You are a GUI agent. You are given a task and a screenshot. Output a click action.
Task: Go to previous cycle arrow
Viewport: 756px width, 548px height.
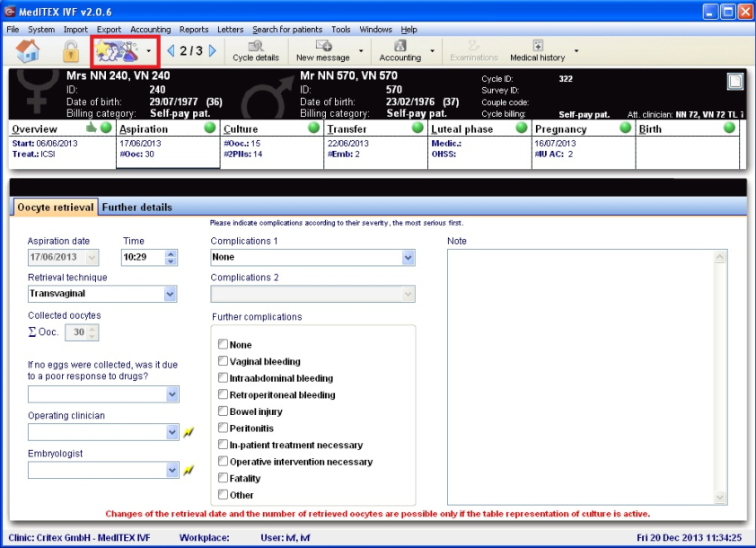pos(171,50)
